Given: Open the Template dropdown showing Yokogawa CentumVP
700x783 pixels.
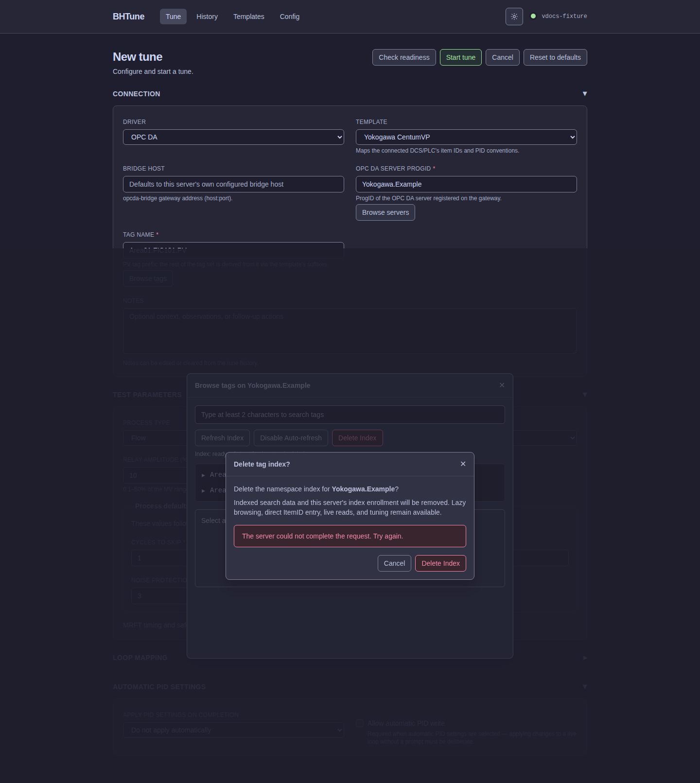Looking at the screenshot, I should (466, 137).
